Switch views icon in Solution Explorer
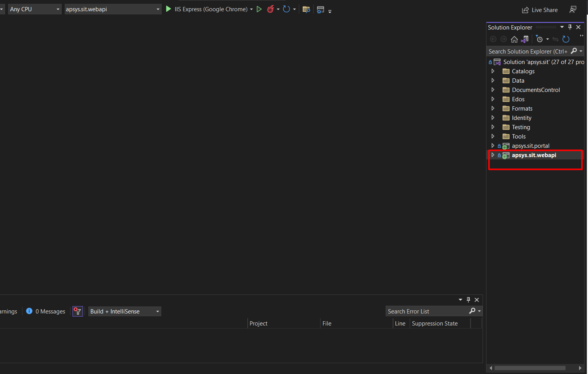This screenshot has height=374, width=588. point(525,39)
